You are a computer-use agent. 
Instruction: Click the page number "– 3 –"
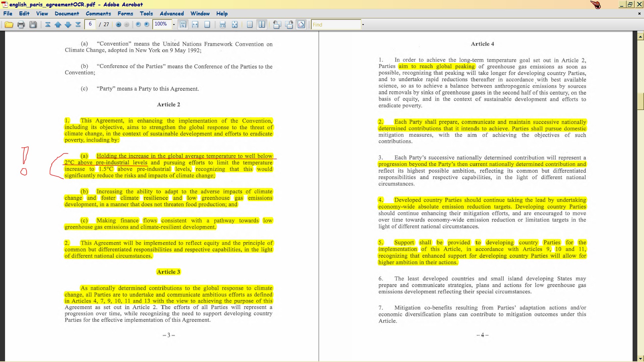(169, 335)
